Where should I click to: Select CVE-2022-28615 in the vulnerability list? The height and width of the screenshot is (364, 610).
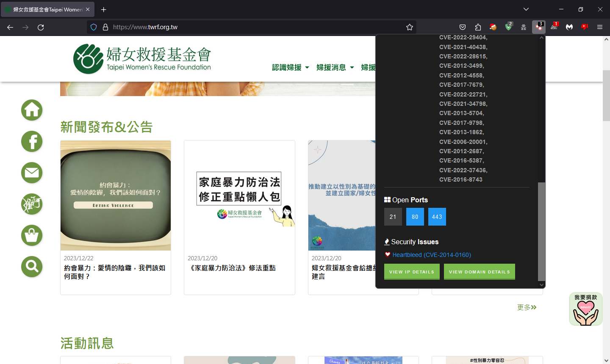pos(463,56)
